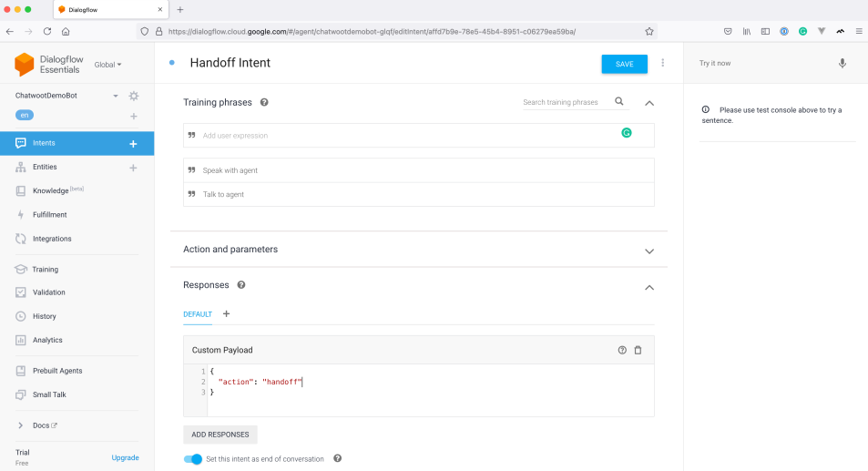Go back in browser history
The image size is (868, 471).
click(10, 32)
